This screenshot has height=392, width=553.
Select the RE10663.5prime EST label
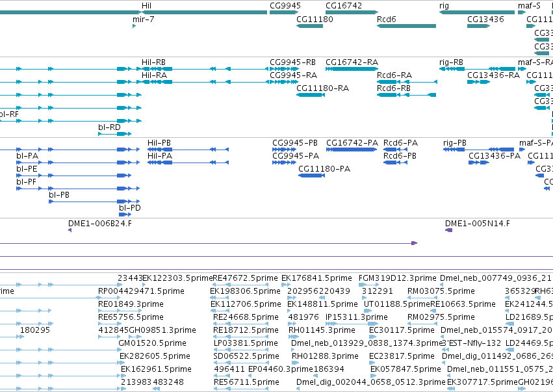tap(463, 304)
